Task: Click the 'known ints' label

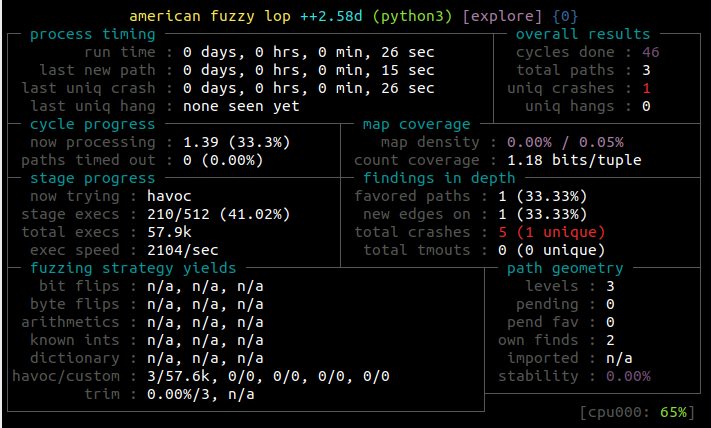Action: click(75, 340)
